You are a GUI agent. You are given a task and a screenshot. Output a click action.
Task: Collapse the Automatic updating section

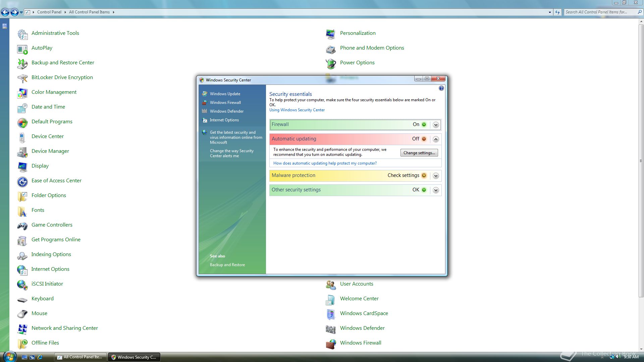436,139
